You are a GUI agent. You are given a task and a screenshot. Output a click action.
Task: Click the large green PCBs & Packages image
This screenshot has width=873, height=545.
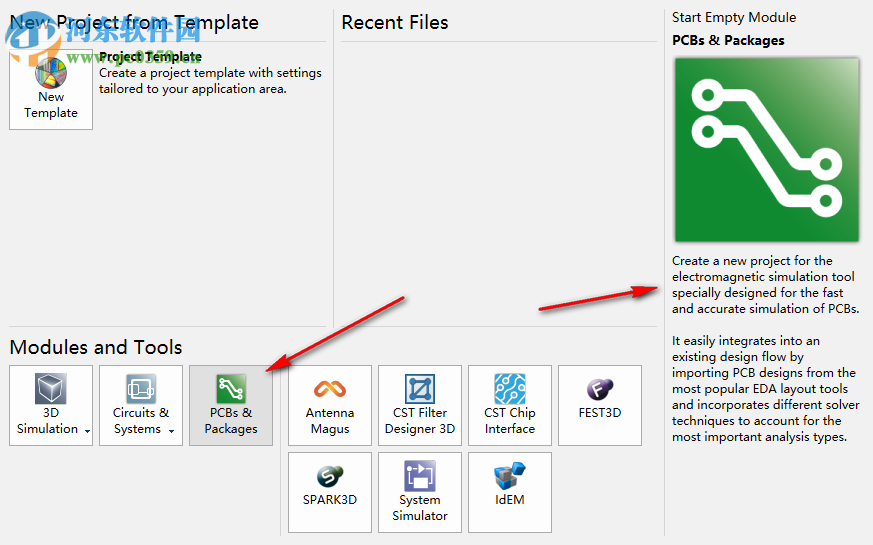click(x=767, y=150)
